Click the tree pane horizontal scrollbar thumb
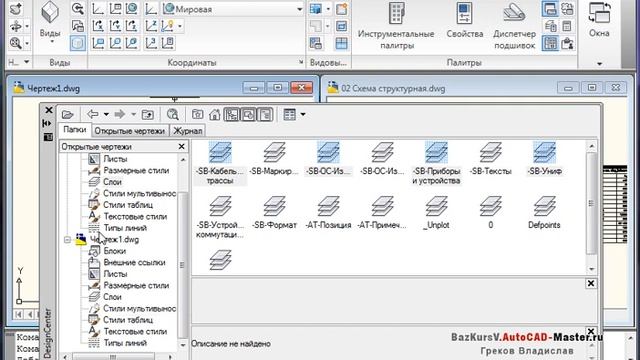640x360 pixels. click(x=113, y=357)
